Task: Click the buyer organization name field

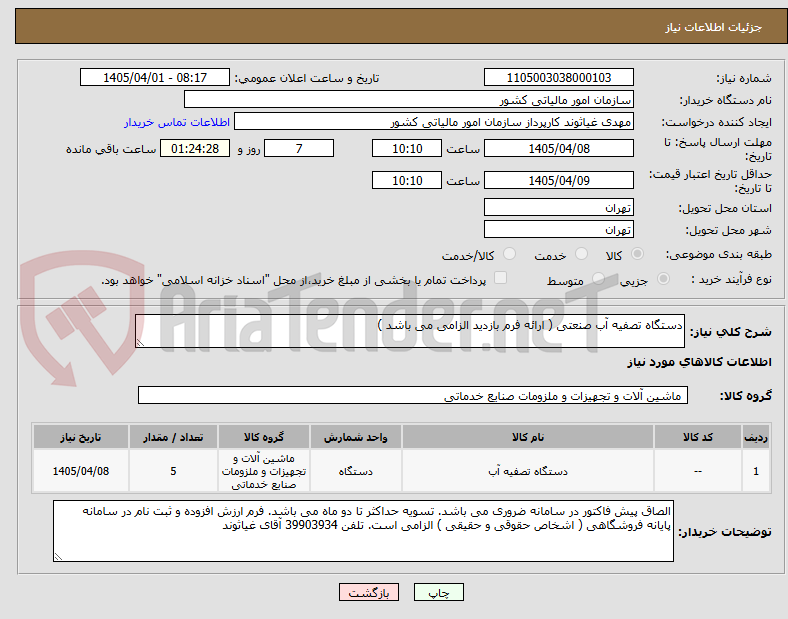Action: click(409, 99)
